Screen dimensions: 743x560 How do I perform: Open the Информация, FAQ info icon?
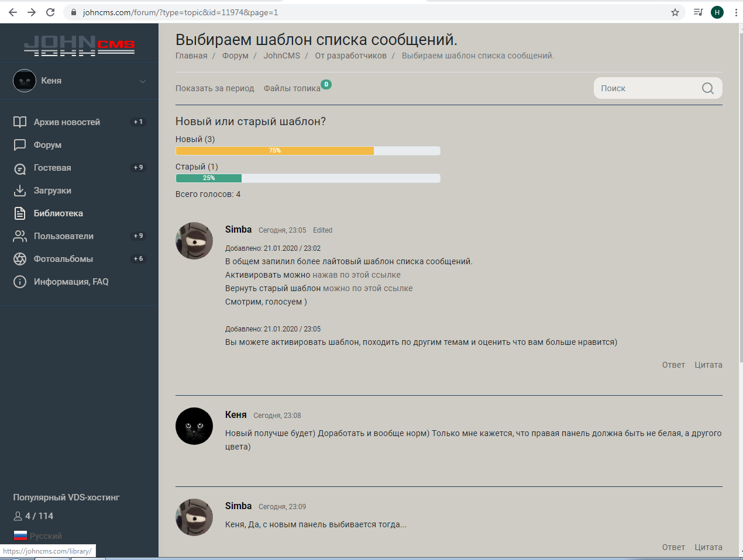20,282
